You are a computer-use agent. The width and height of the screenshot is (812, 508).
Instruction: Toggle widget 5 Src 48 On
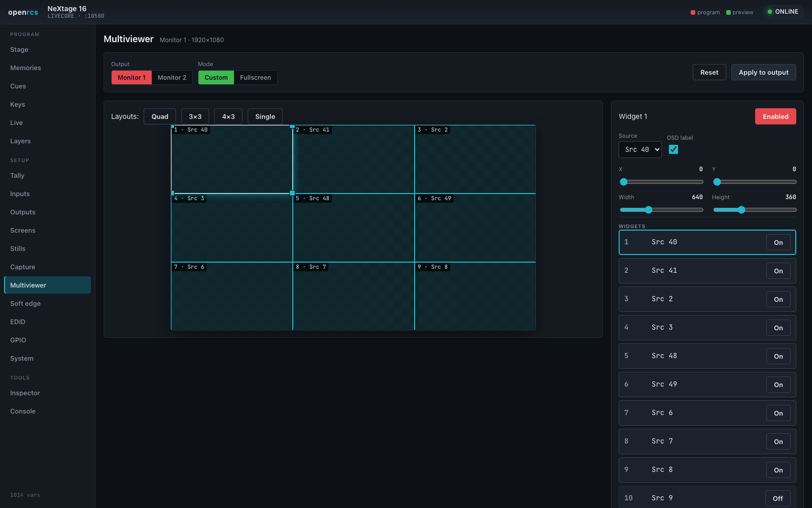(779, 356)
